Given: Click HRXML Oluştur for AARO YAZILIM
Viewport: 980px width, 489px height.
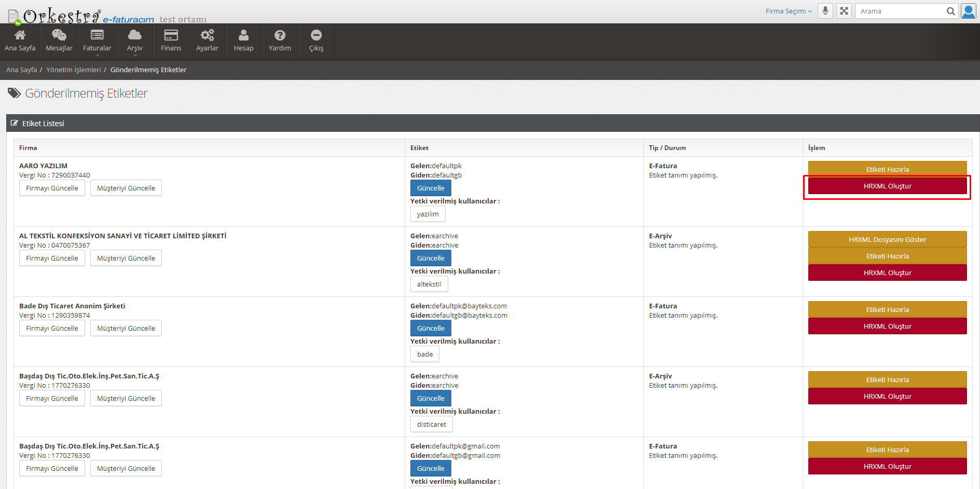Looking at the screenshot, I should [887, 186].
